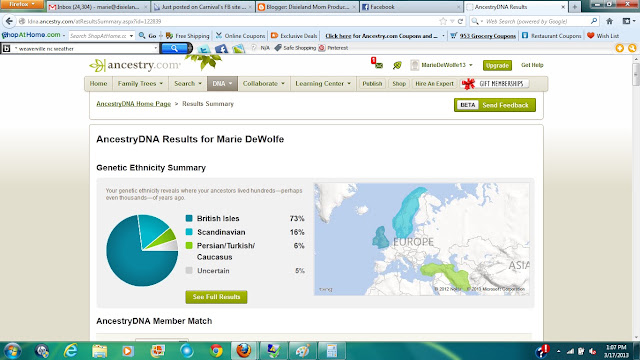Screen dimensions: 640x360
Task: Click the Facebook toolbar icon
Action: pyautogui.click(x=221, y=49)
